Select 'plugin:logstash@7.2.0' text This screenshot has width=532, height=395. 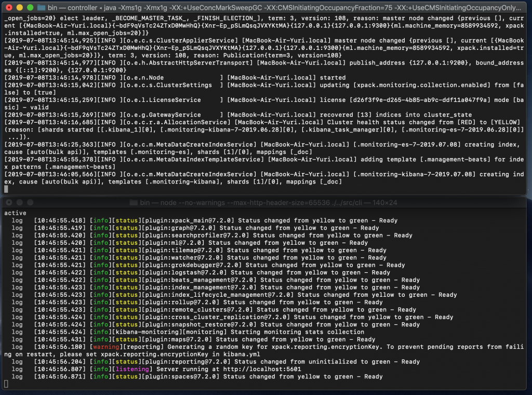click(x=187, y=272)
